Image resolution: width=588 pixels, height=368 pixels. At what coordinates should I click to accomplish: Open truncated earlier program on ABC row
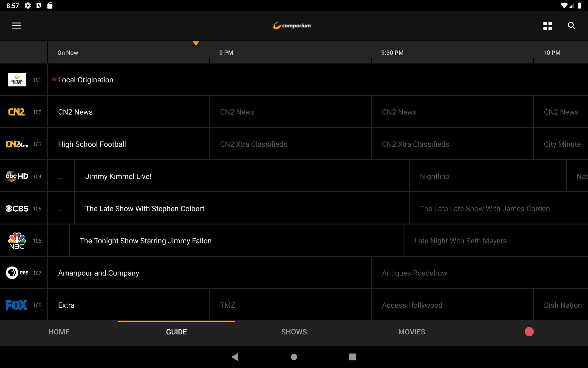[61, 176]
